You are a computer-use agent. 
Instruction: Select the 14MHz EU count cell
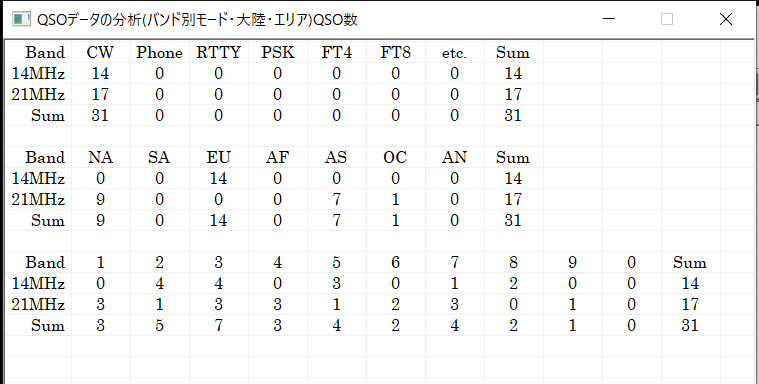click(x=219, y=178)
